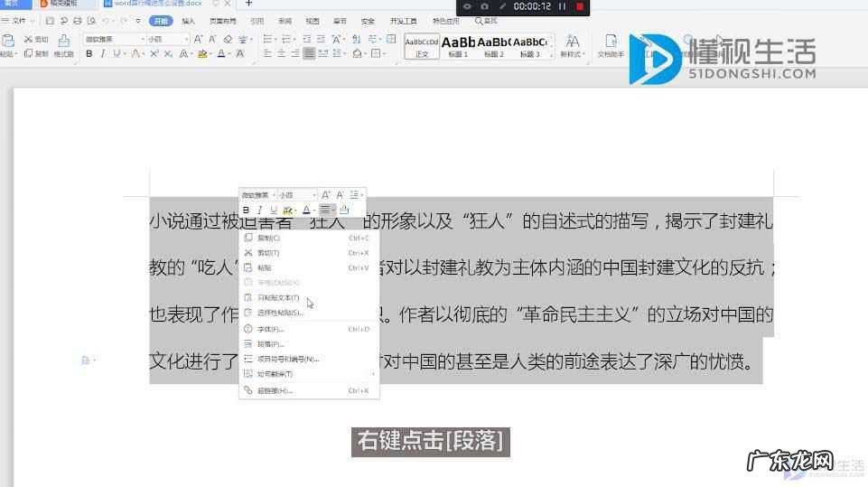Click the Search (查找) icon
868x487 pixels.
pyautogui.click(x=485, y=21)
